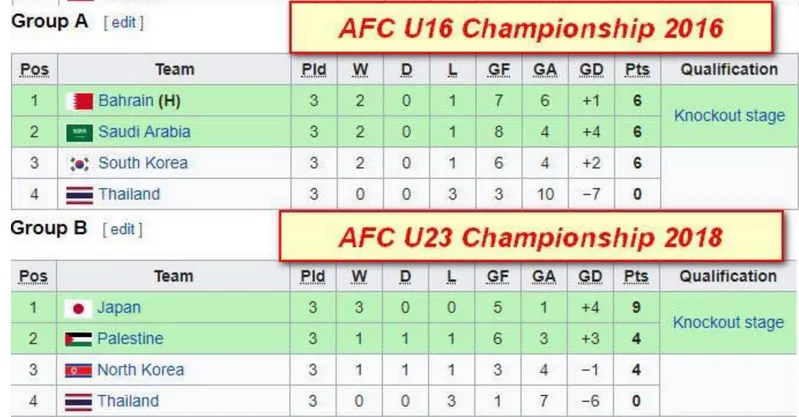Follow the North Korea team link
799x417 pixels.
[140, 370]
